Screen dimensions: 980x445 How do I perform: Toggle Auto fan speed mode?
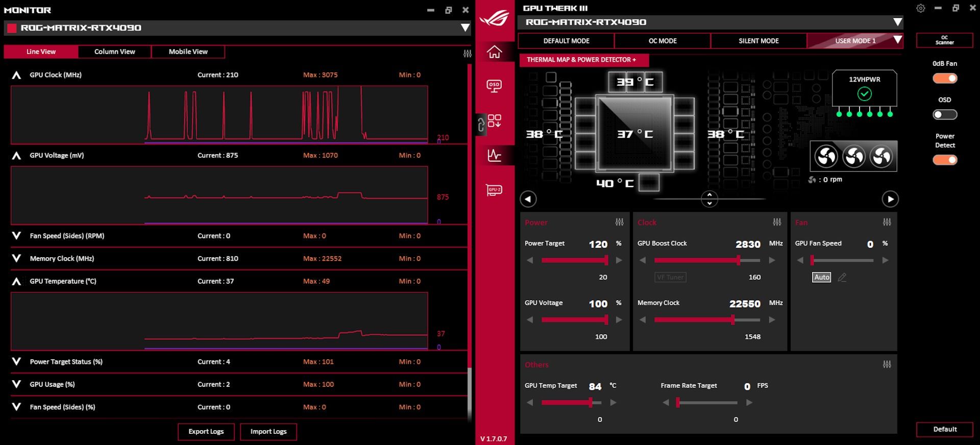(x=821, y=277)
